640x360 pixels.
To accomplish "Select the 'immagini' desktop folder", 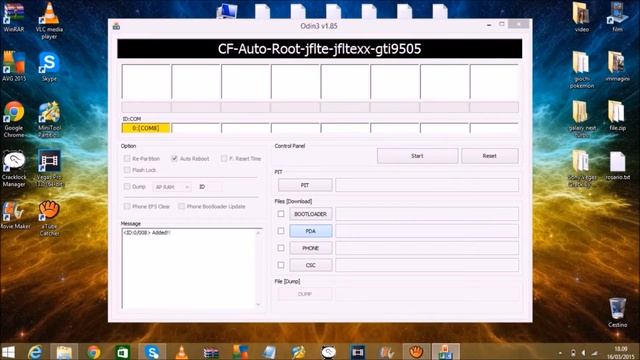I will [x=617, y=66].
